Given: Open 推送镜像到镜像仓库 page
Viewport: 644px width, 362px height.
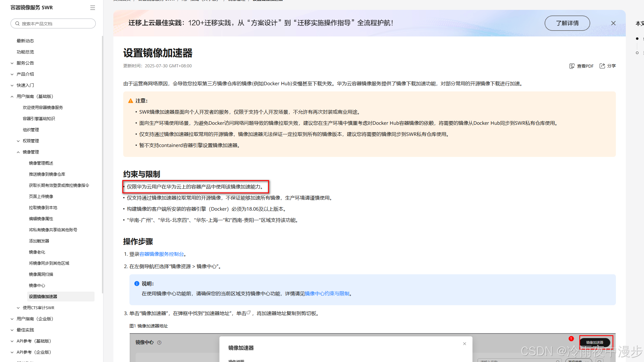Looking at the screenshot, I should pos(47,174).
